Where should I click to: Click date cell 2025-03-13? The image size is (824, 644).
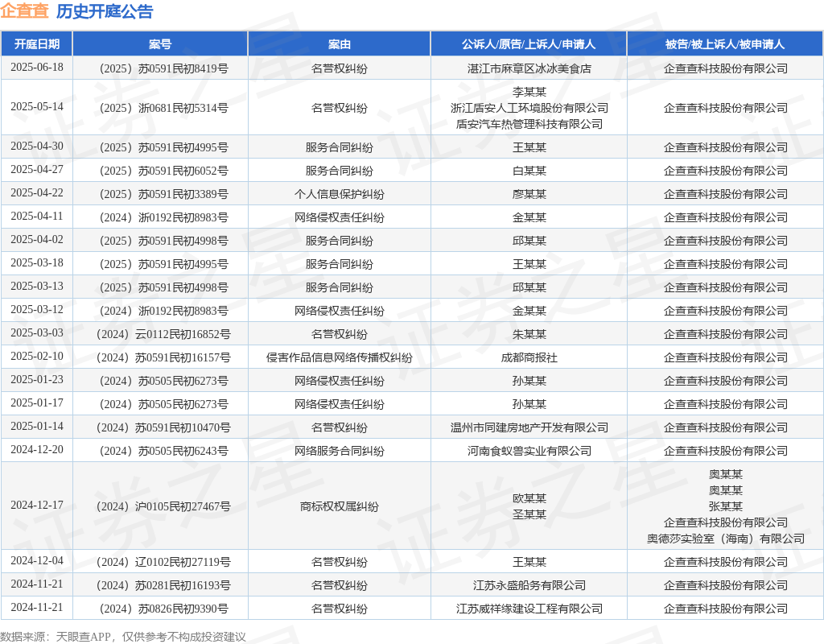pos(37,286)
